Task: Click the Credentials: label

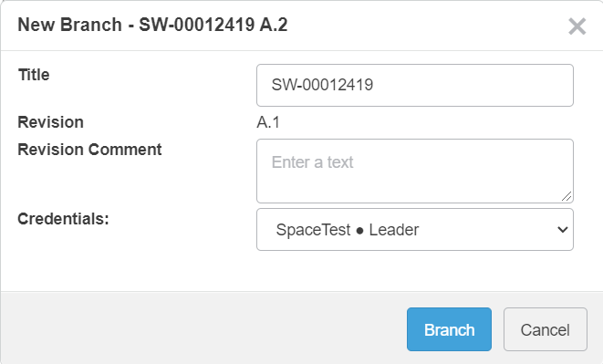Action: (x=64, y=219)
